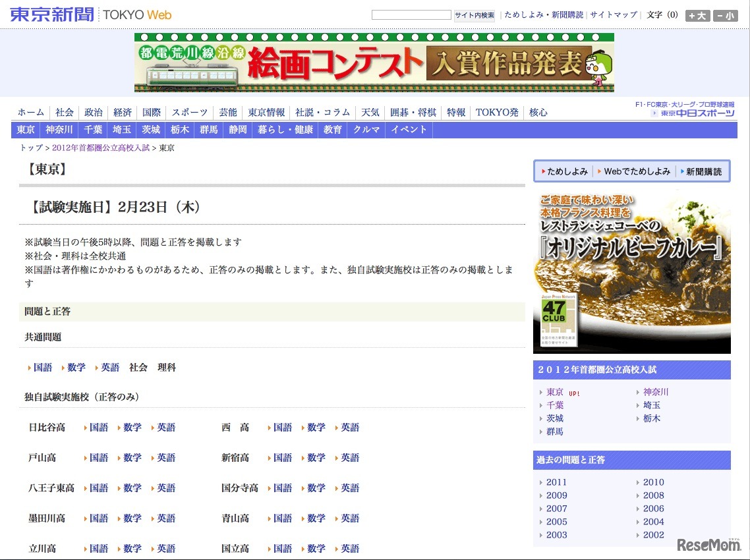The image size is (750, 560).
Task: Open the 天気 navigation item
Action: (370, 113)
